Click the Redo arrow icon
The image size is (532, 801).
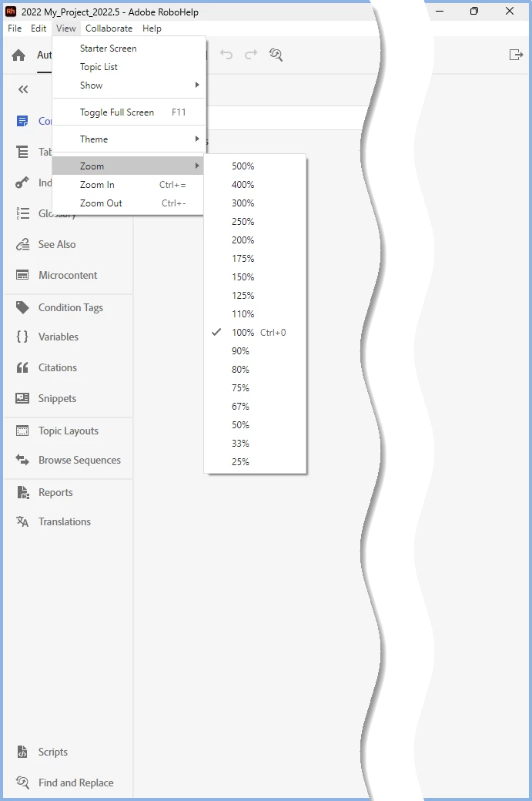click(251, 54)
